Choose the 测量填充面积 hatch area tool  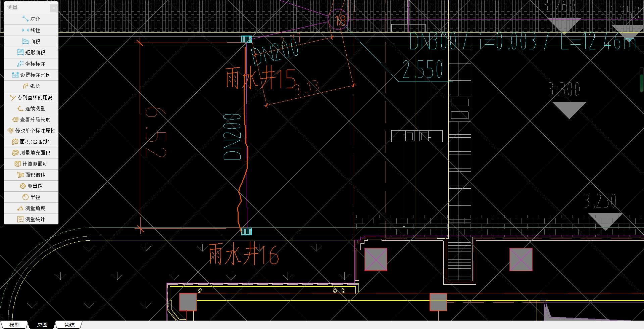(x=31, y=153)
